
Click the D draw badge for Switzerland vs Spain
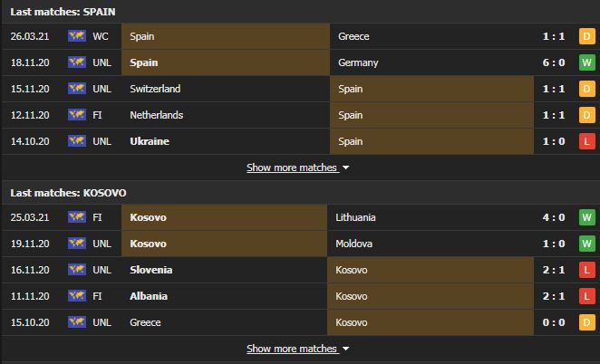pos(587,89)
